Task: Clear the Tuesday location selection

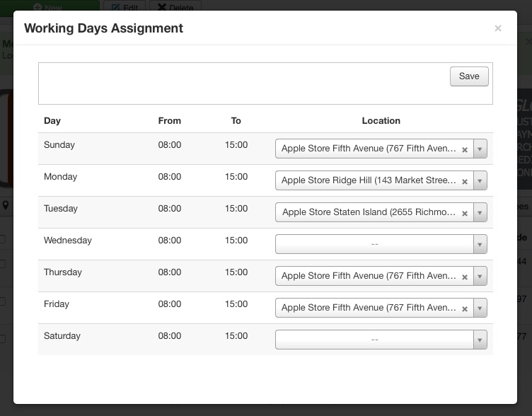Action: 465,214
